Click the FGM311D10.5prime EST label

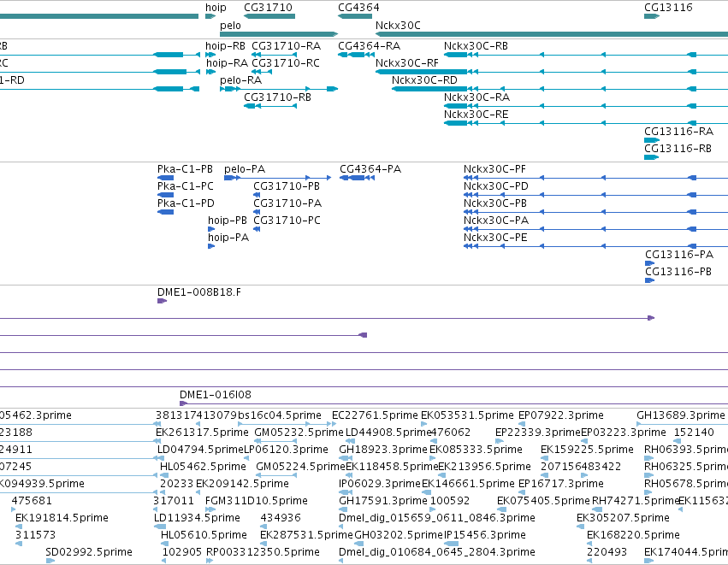coord(257,502)
